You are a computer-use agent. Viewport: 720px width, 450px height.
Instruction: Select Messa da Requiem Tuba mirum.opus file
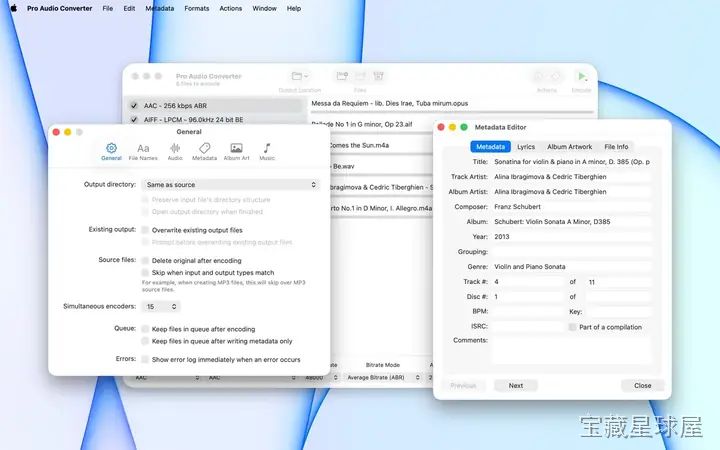(x=389, y=103)
